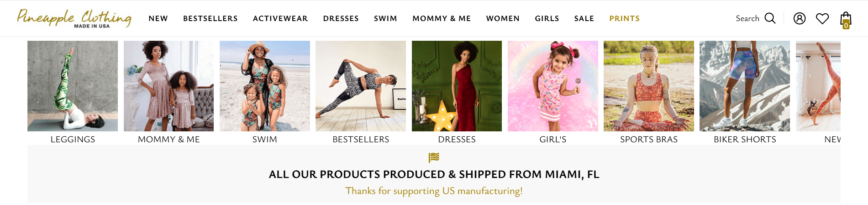Go to ACTIVEWEAR in the navigation
This screenshot has height=205, width=868.
coord(280,18)
